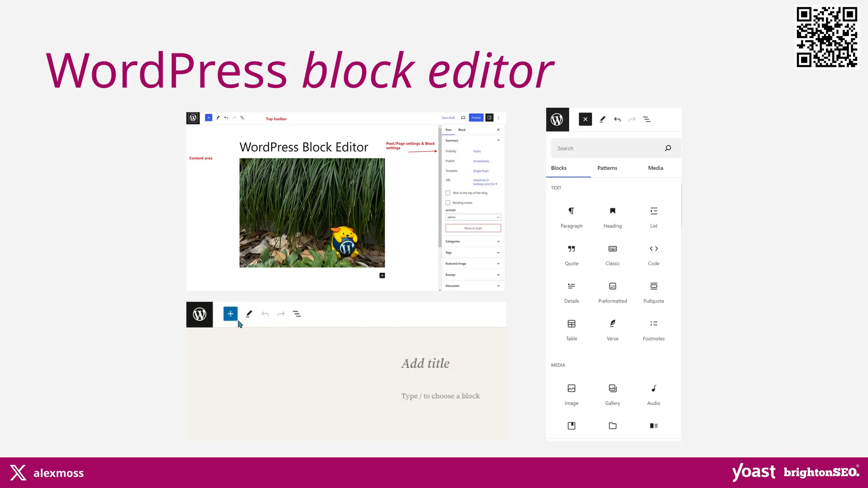The height and width of the screenshot is (488, 868).
Task: Click the WordPress logo in the bottom screenshot
Action: pyautogui.click(x=200, y=314)
